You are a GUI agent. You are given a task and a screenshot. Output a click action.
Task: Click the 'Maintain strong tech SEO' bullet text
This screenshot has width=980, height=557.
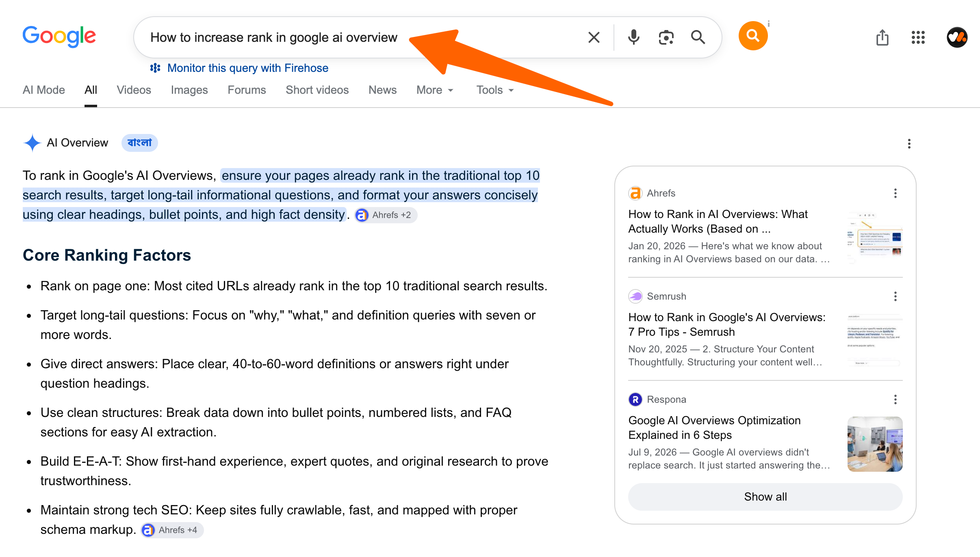[279, 520]
